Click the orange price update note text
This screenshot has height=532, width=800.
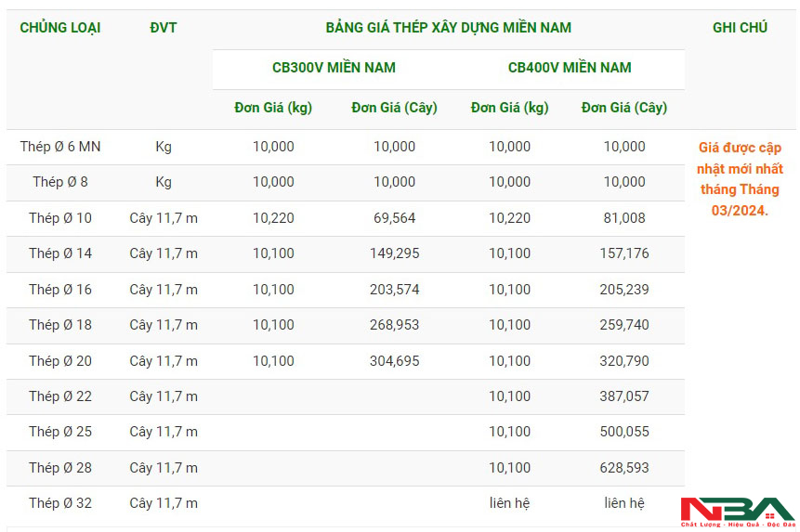(x=740, y=179)
